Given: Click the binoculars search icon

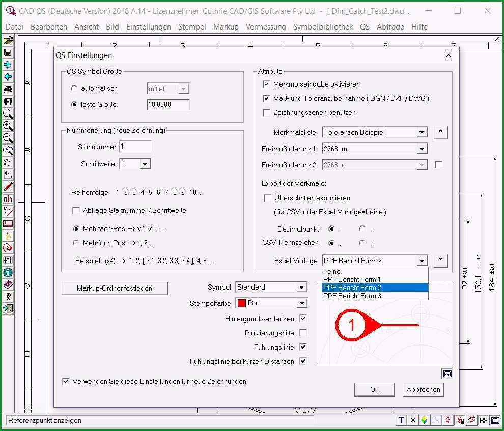Looking at the screenshot, I should tap(8, 101).
